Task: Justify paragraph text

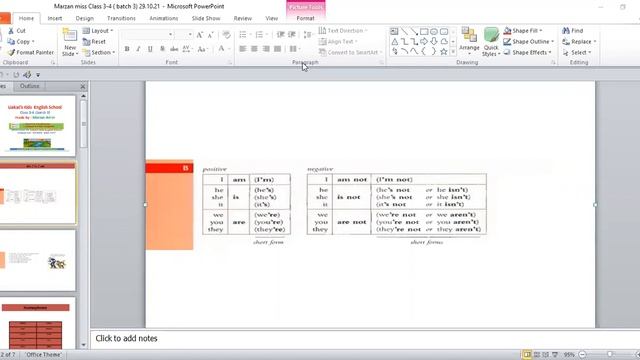Action: (278, 49)
